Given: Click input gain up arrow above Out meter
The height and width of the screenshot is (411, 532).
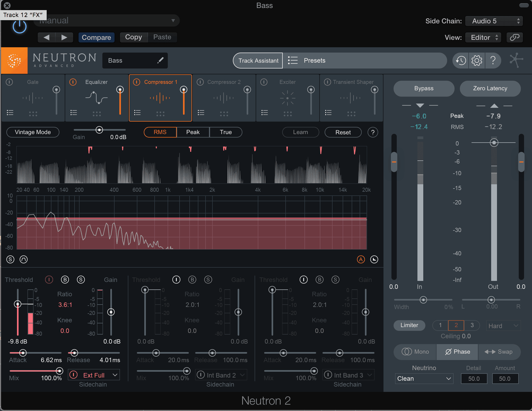Looking at the screenshot, I should [494, 106].
